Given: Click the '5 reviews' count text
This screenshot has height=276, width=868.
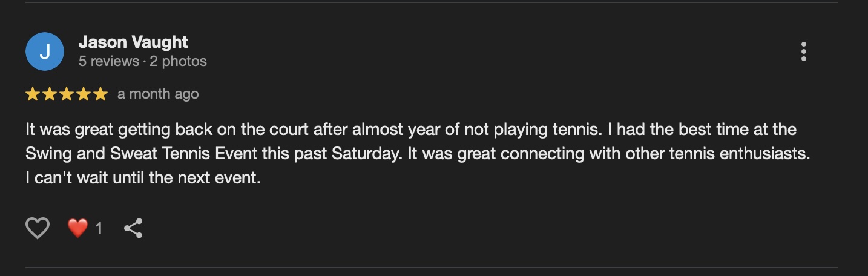Looking at the screenshot, I should [x=108, y=61].
